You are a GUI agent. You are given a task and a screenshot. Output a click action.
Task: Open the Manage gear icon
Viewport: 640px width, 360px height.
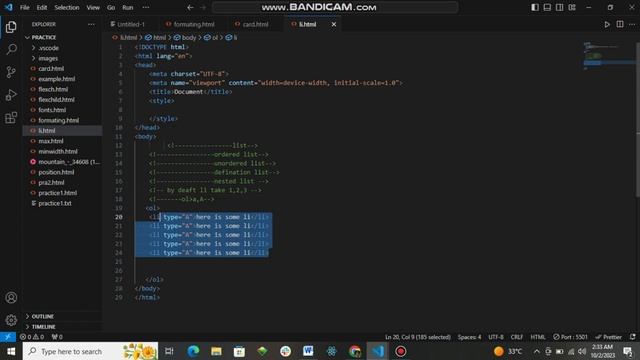[x=11, y=320]
